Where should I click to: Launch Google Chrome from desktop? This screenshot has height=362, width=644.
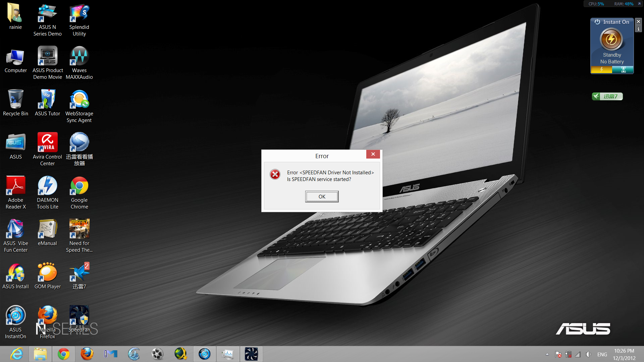[79, 192]
